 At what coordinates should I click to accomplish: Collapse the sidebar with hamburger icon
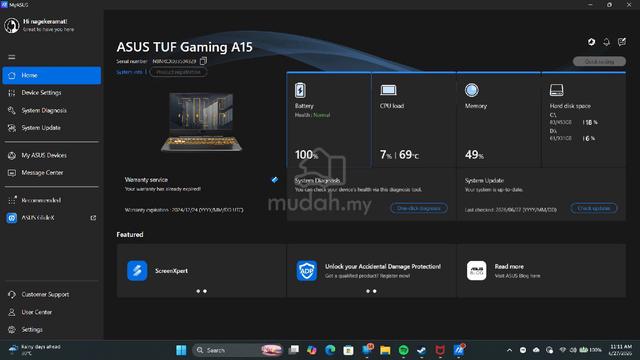tap(12, 57)
